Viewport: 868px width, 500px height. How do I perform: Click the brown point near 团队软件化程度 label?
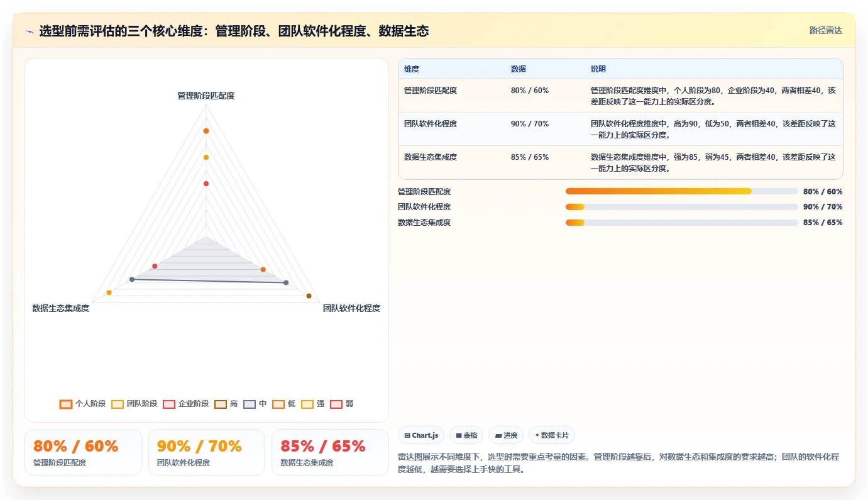[x=309, y=296]
